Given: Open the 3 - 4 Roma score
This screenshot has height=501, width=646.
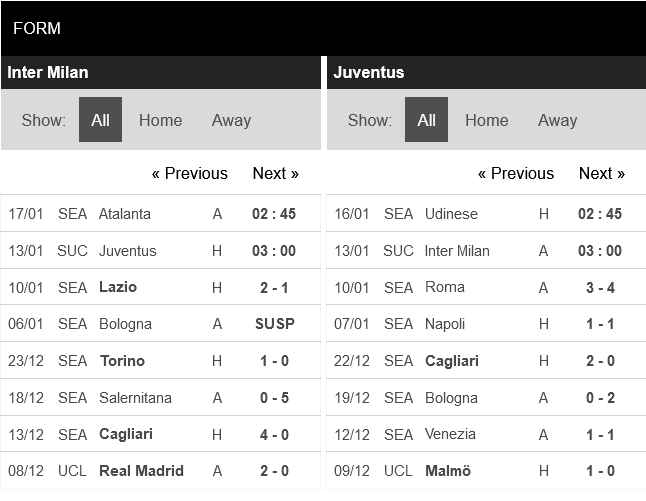Looking at the screenshot, I should pos(600,287).
